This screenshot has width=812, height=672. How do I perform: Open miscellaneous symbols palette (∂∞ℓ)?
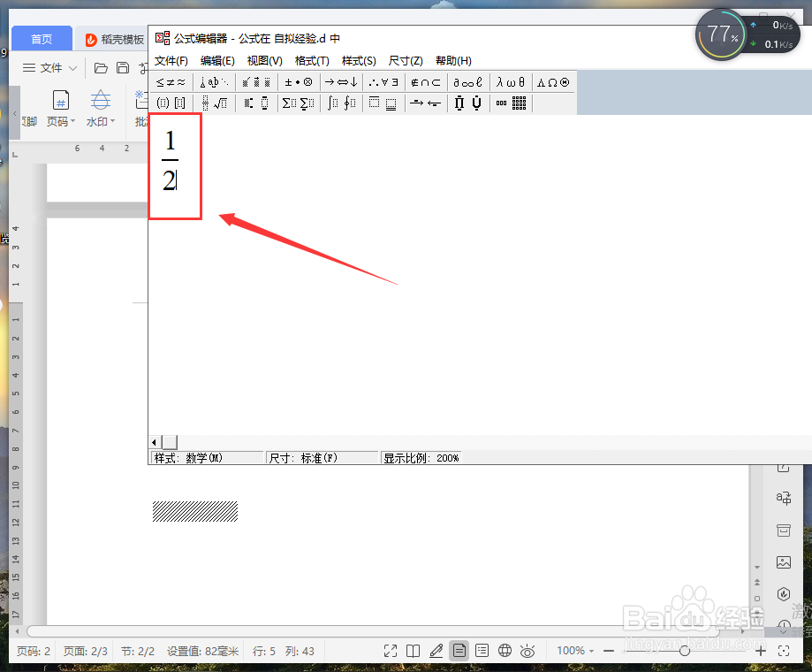pyautogui.click(x=468, y=82)
